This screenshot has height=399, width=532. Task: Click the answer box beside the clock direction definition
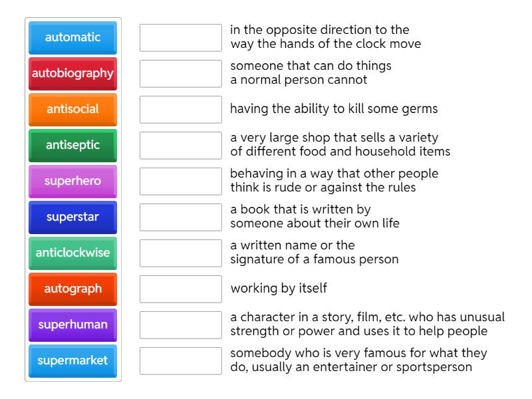[180, 38]
